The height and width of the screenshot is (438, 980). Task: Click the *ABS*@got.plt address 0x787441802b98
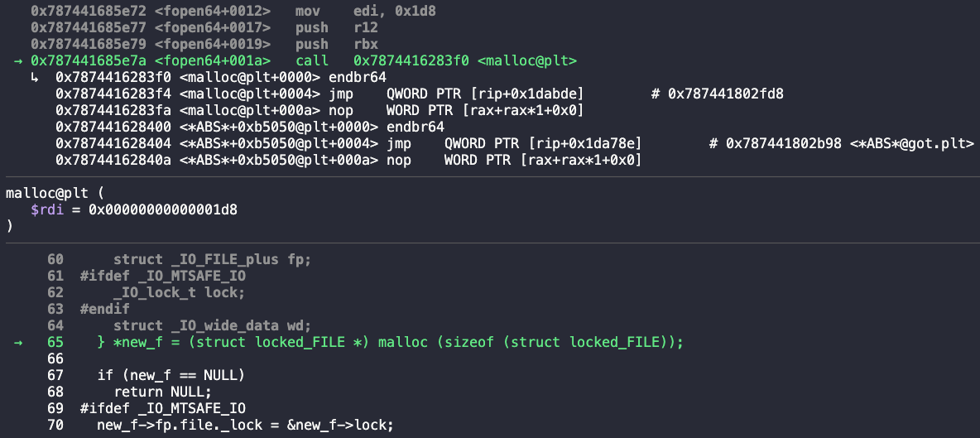(784, 144)
